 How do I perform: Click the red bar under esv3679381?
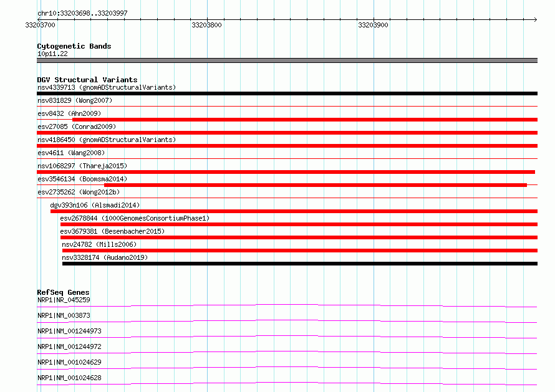[299, 237]
